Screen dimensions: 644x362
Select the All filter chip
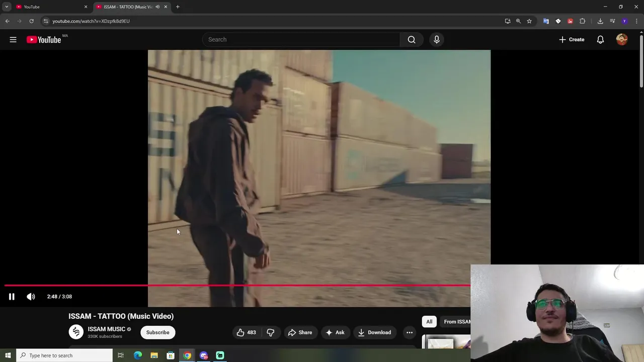429,322
